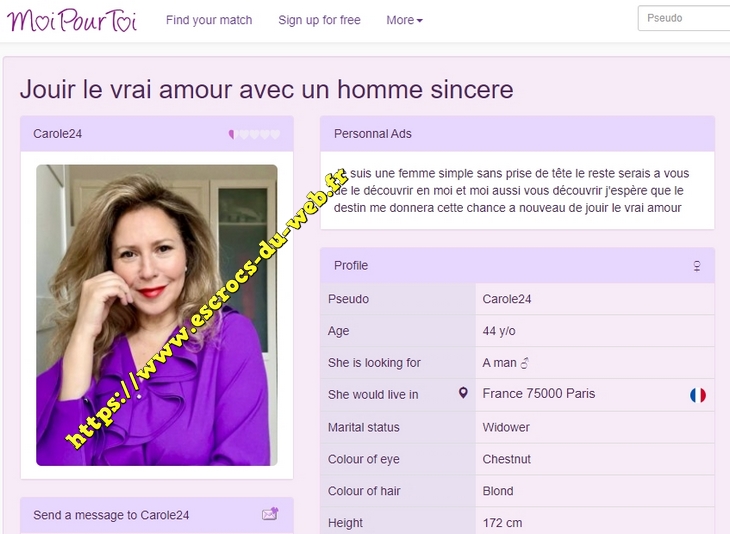This screenshot has width=730, height=534.
Task: Click the Personnal Ads panel header
Action: [517, 134]
